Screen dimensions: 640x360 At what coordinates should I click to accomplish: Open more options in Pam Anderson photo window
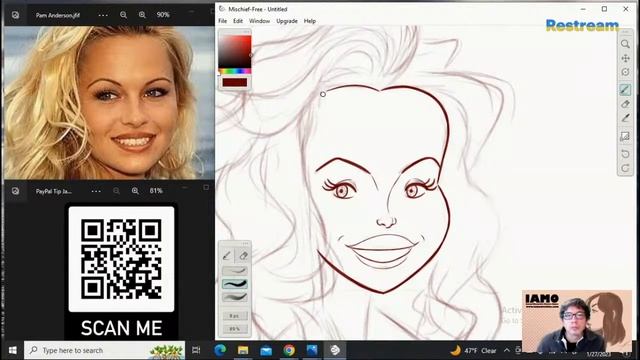tap(103, 15)
